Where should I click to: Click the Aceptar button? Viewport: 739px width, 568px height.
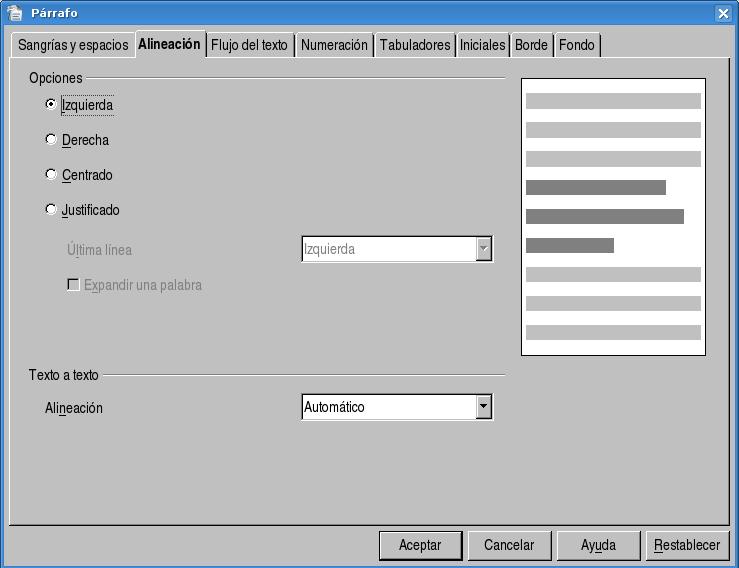[420, 545]
